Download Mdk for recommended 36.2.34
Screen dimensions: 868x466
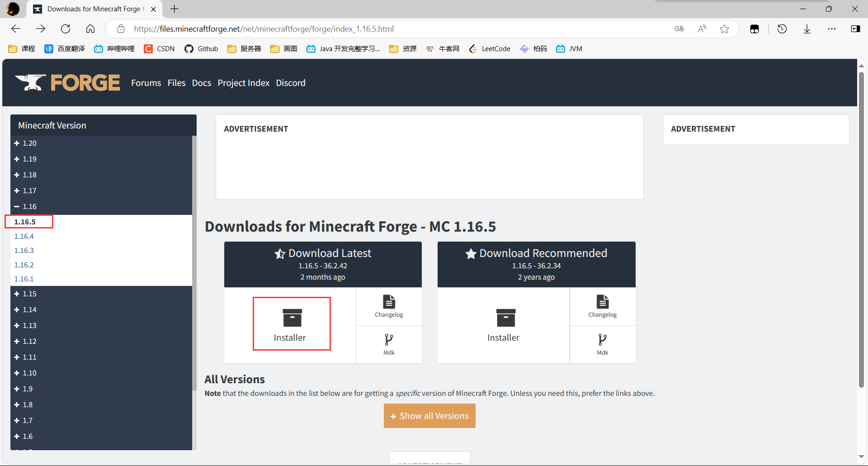coord(603,345)
